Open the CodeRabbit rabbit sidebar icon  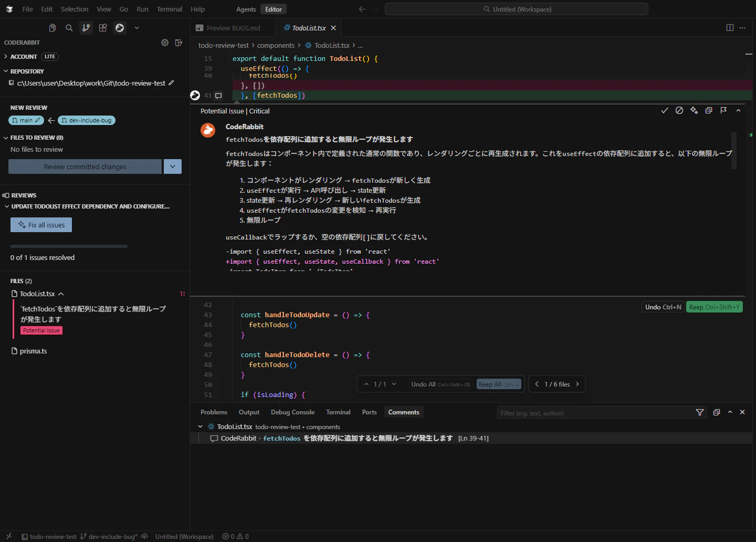(x=120, y=28)
